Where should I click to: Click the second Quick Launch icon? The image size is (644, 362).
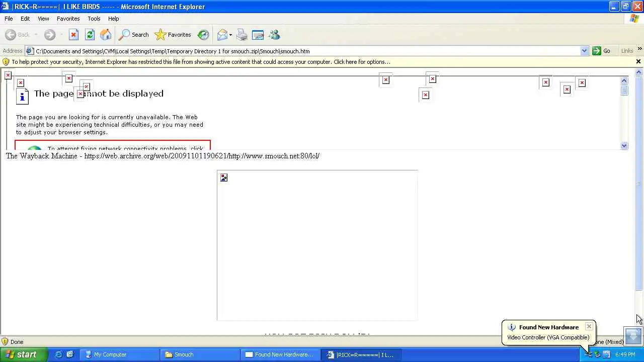(70, 354)
